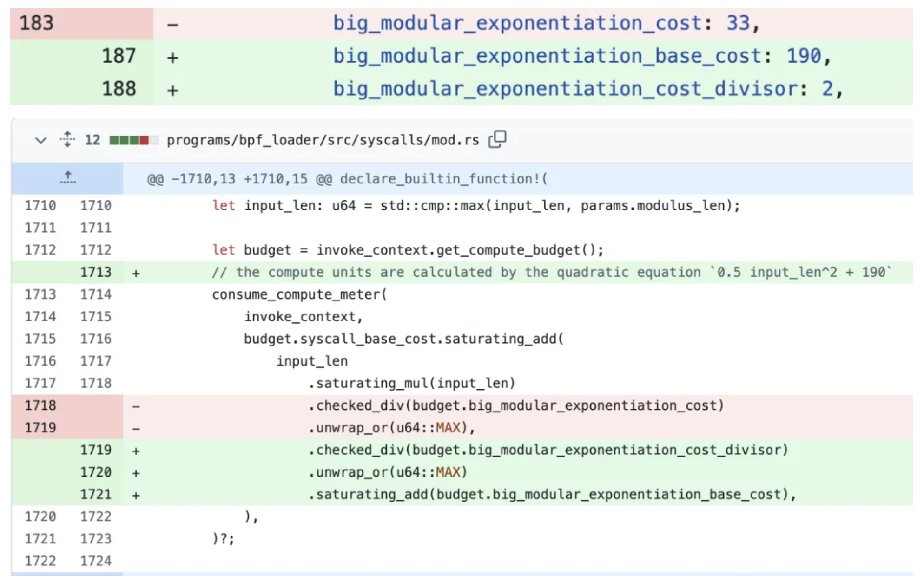Collapse the syscalls/mod.rs file diff
Screen dimensions: 924x588
(41, 140)
